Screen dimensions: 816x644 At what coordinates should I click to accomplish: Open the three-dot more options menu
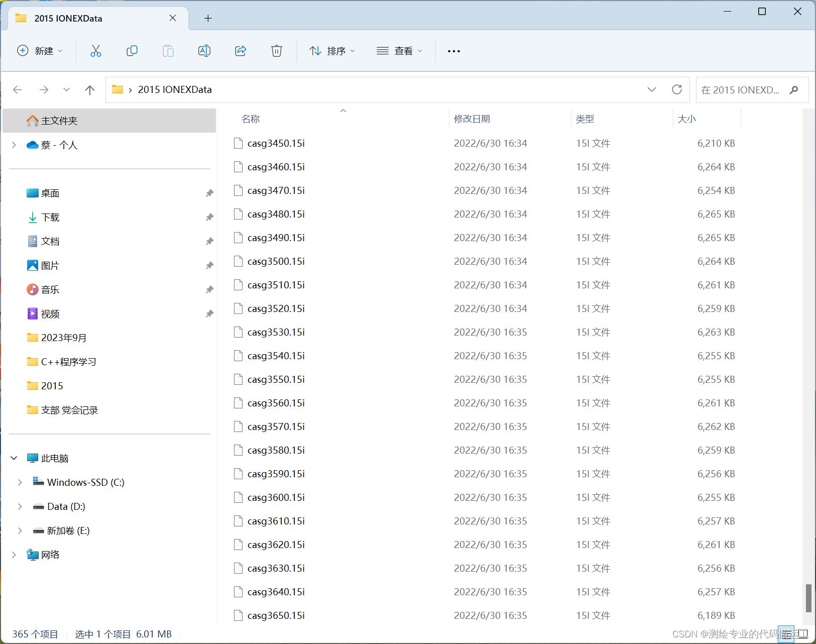(454, 51)
